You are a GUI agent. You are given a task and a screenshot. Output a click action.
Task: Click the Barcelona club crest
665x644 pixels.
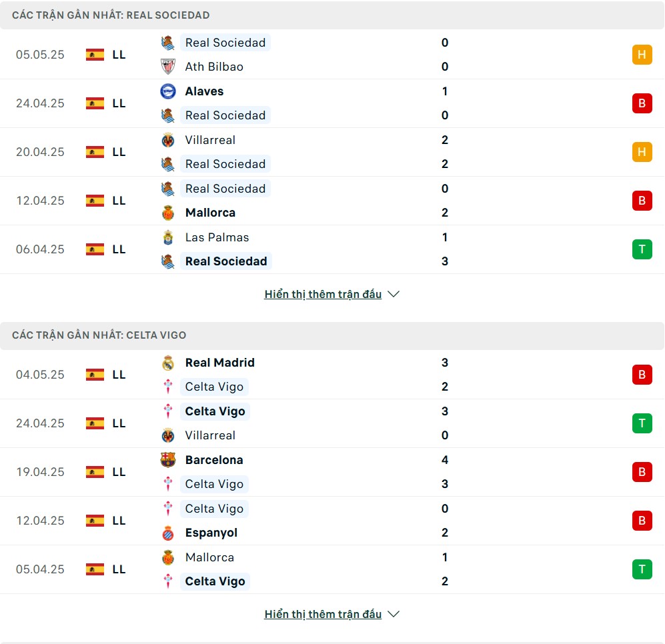(x=168, y=460)
